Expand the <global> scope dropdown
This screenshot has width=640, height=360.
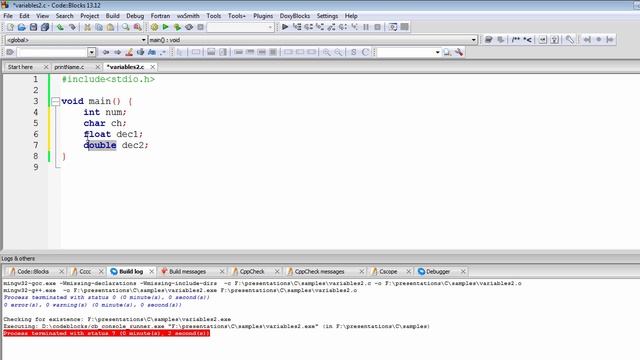click(143, 40)
